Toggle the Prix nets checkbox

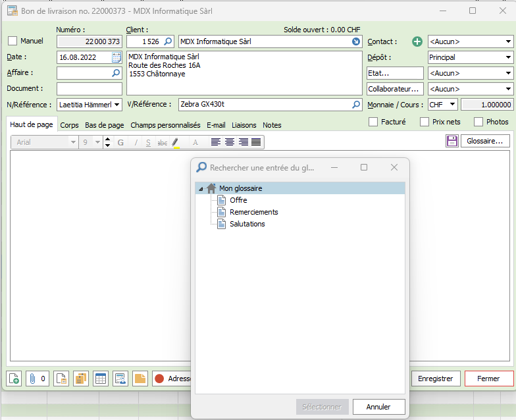point(425,122)
